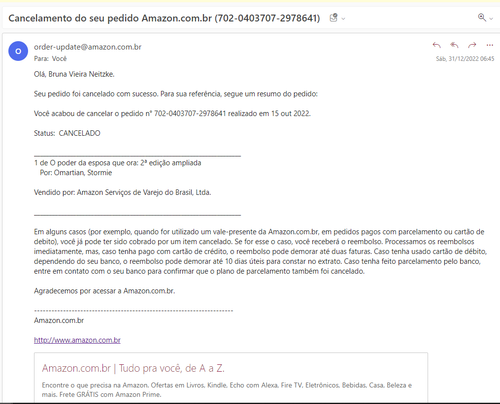Click the 'Encontre o que precisa na Amazon' description
This screenshot has height=404, width=500.
227,390
